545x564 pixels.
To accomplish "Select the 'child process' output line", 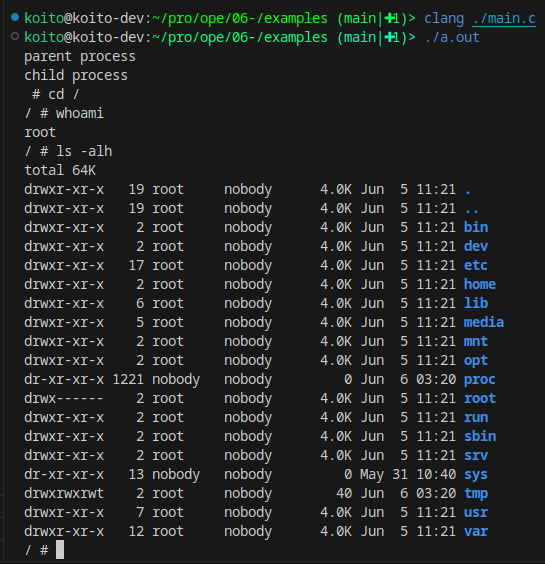I will pyautogui.click(x=76, y=76).
